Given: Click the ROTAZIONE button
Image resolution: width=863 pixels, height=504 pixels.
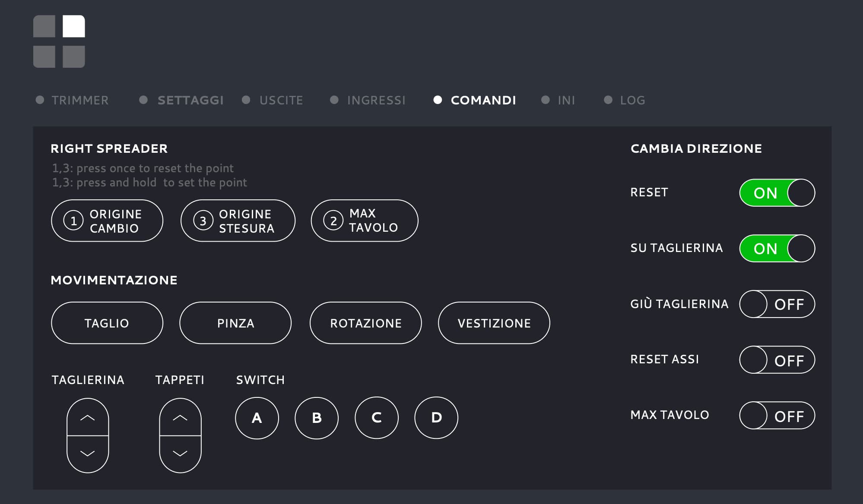Looking at the screenshot, I should pyautogui.click(x=365, y=323).
